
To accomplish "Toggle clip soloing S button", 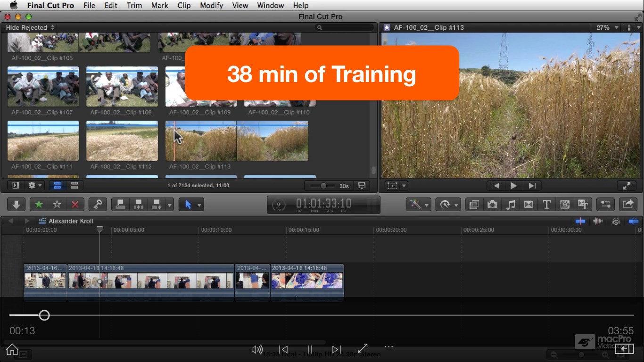I will pyautogui.click(x=616, y=221).
